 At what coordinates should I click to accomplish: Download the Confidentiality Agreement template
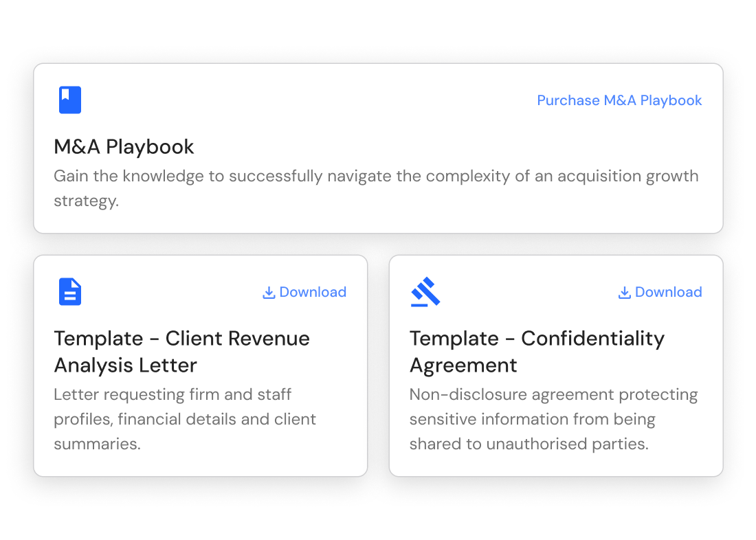point(660,292)
